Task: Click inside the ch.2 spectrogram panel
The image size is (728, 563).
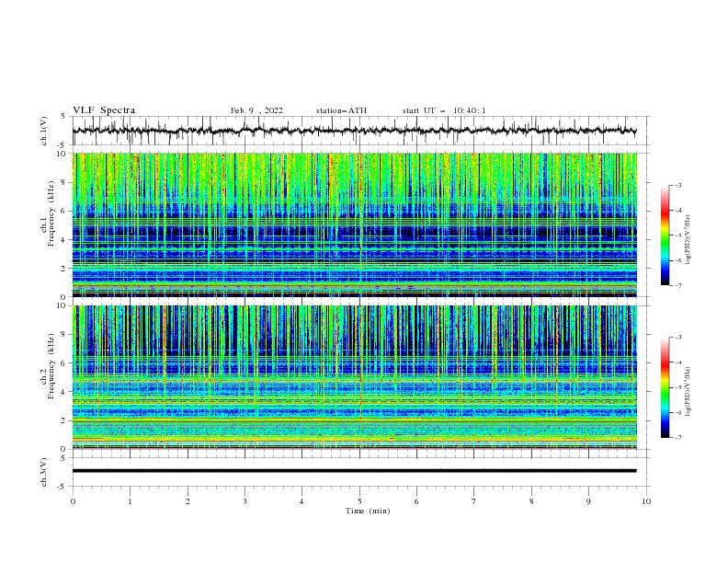Action: [x=354, y=377]
